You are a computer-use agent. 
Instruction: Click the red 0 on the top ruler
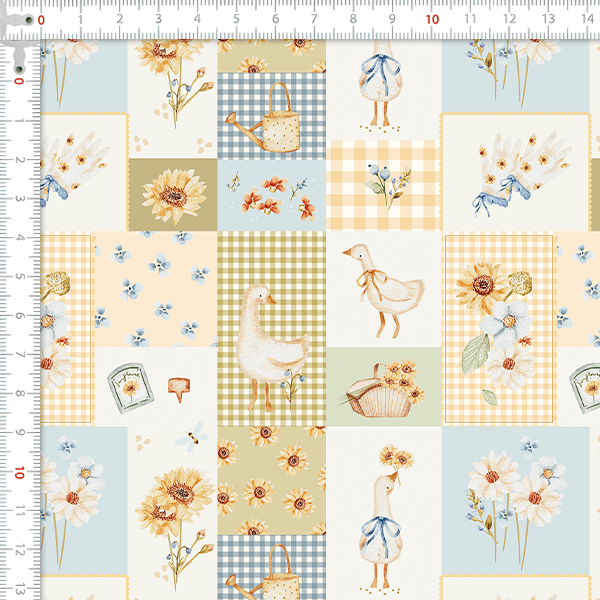click(40, 19)
